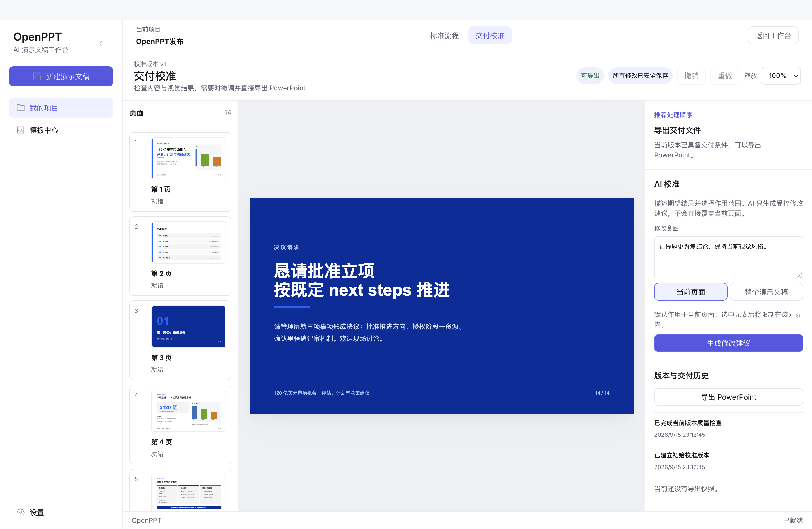
Task: Click the 修改意图 text area
Action: pos(728,258)
